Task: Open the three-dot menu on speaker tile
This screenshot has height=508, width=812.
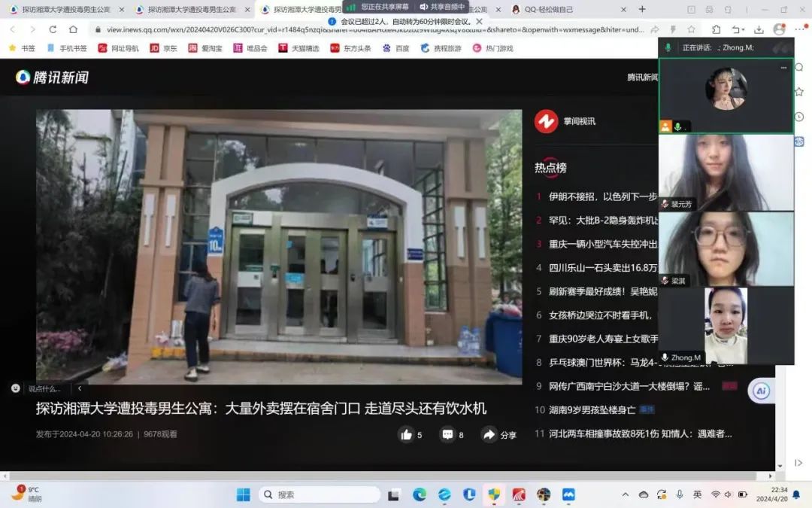Action: [783, 68]
